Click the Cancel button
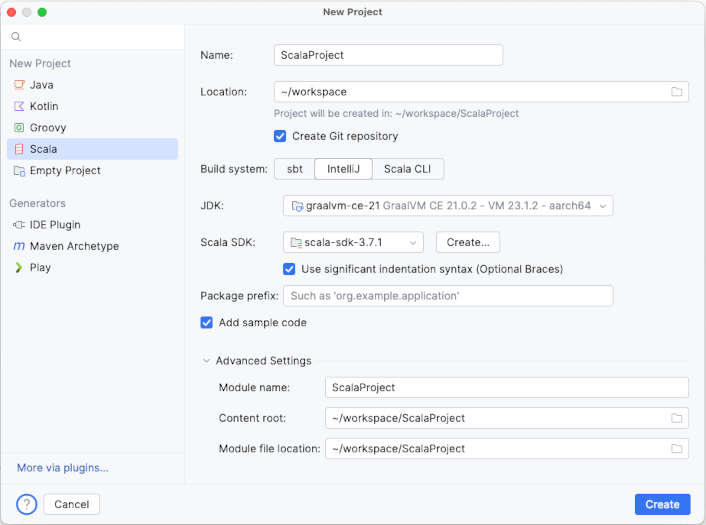 pos(72,504)
